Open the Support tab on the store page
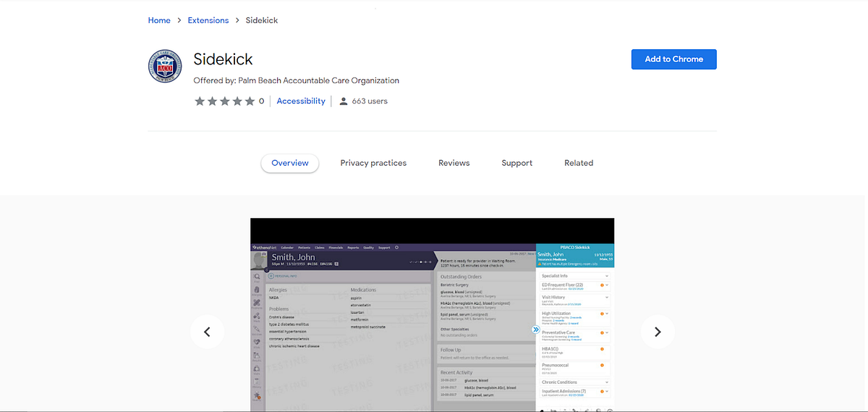 517,163
